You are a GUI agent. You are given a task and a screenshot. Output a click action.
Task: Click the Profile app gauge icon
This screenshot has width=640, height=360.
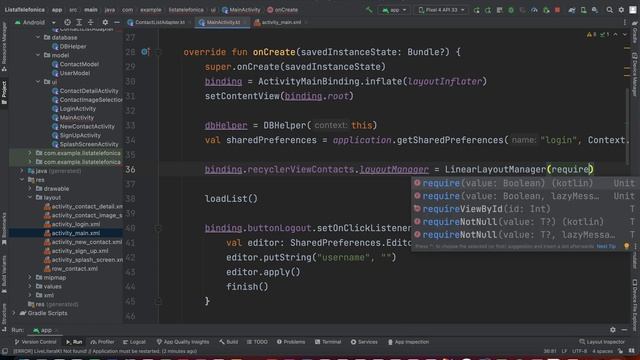tap(534, 10)
